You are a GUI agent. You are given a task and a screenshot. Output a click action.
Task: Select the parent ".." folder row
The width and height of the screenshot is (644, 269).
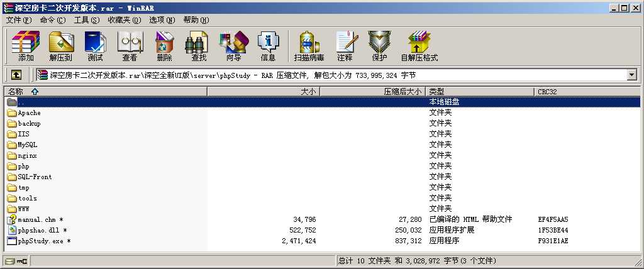click(x=322, y=102)
